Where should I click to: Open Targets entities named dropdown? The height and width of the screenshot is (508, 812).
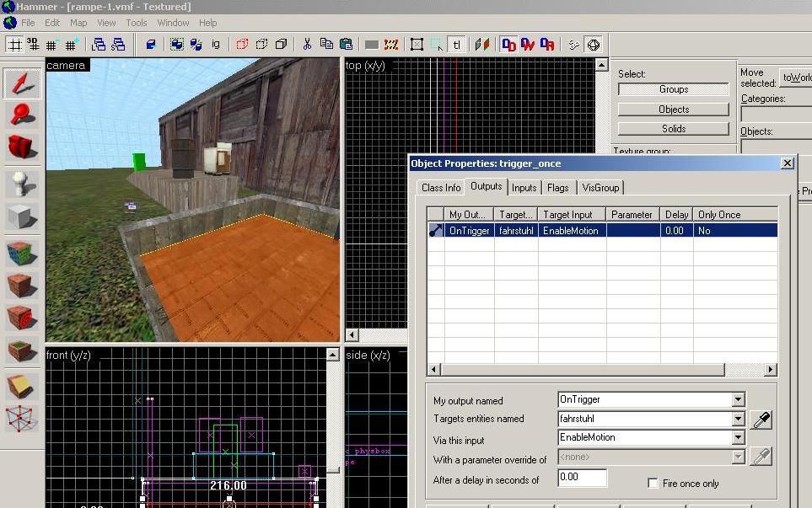(x=738, y=419)
